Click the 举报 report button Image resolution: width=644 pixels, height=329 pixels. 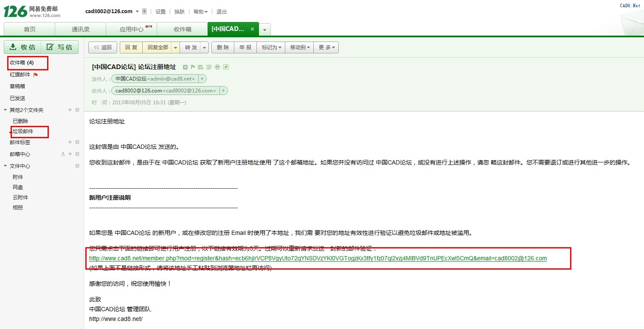tap(245, 47)
